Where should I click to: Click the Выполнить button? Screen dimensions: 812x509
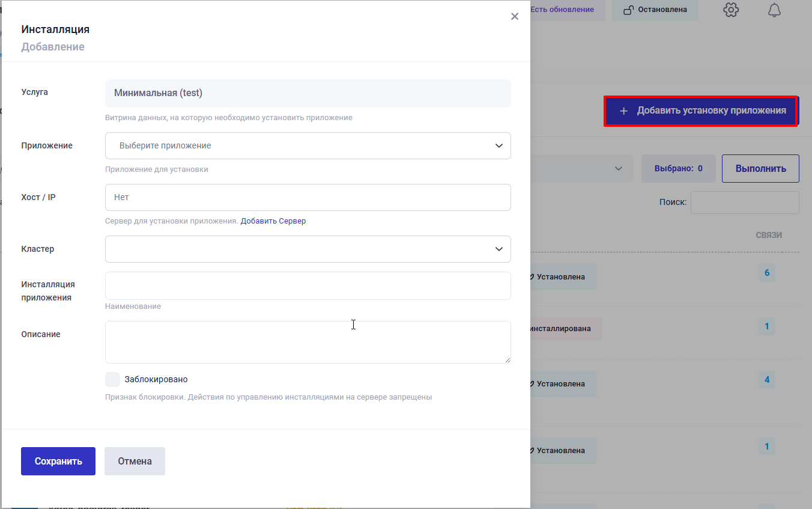pyautogui.click(x=760, y=169)
